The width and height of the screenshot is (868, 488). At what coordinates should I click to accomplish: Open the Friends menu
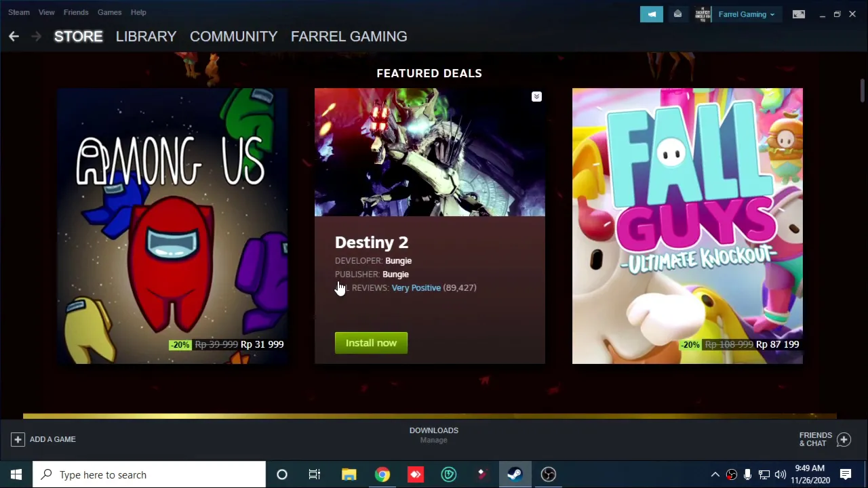[76, 12]
